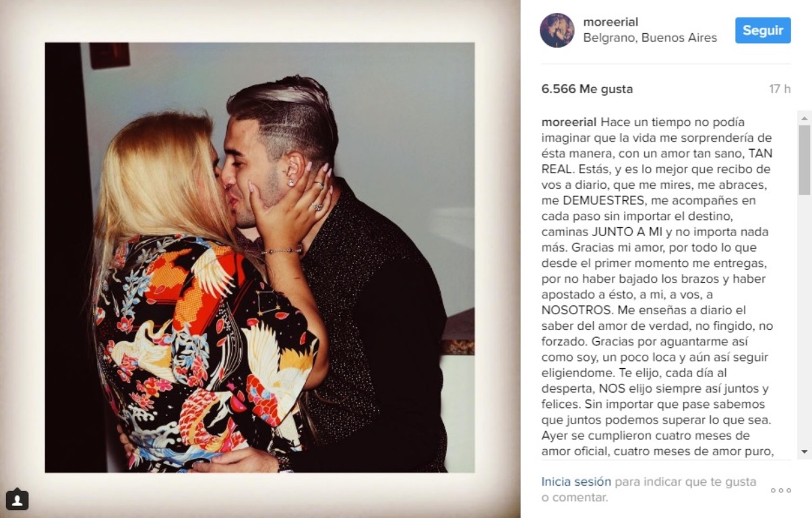
Task: Click the caption paragraph text body
Action: tap(657, 287)
